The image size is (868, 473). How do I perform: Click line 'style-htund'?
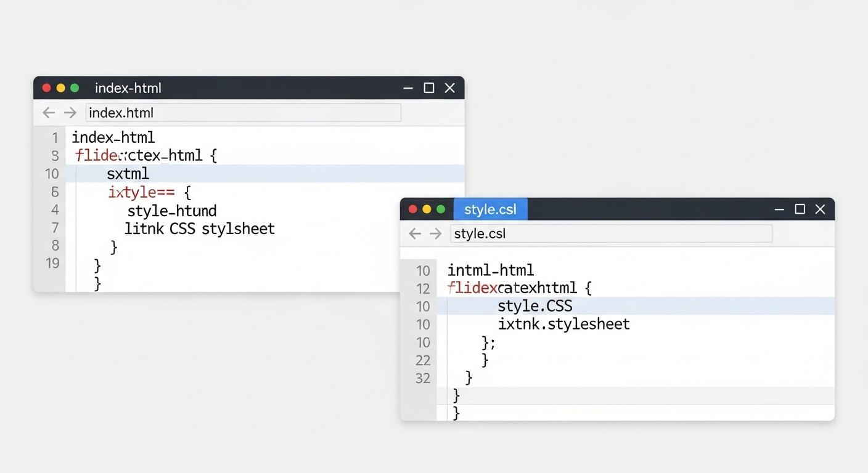tap(172, 211)
